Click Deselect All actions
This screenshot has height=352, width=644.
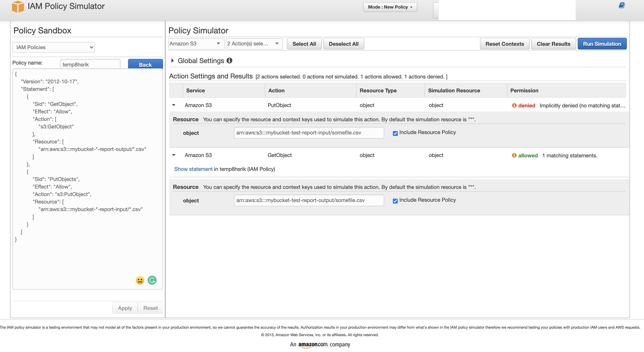point(344,44)
